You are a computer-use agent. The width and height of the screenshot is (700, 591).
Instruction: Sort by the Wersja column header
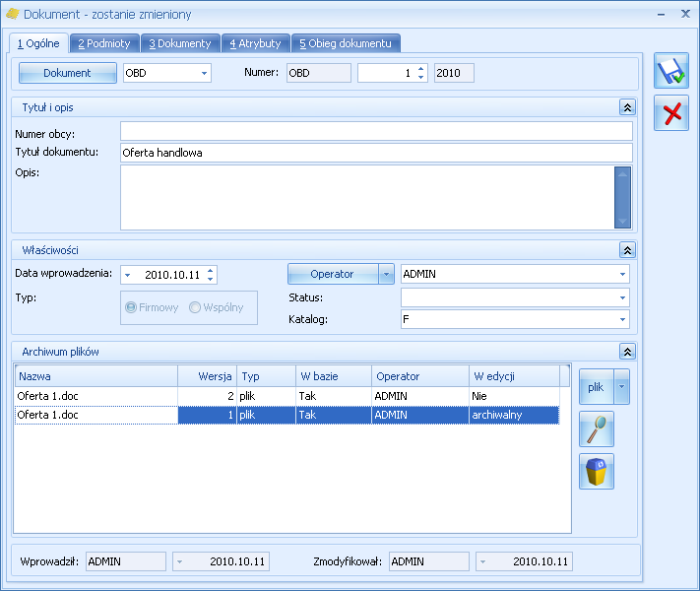(207, 376)
